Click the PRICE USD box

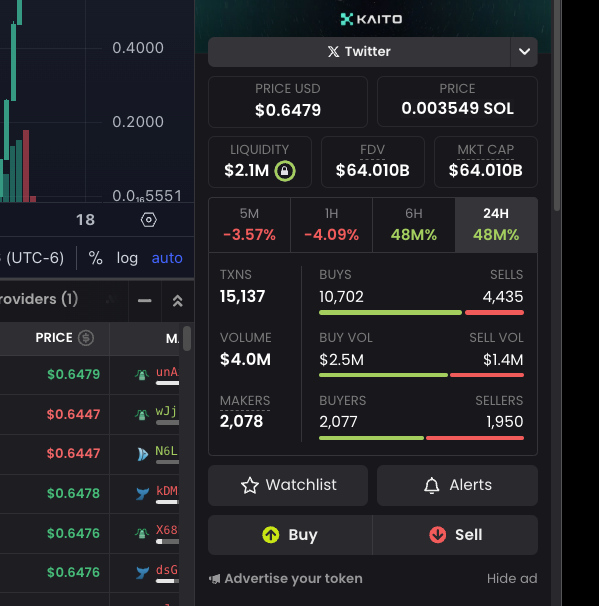[288, 102]
